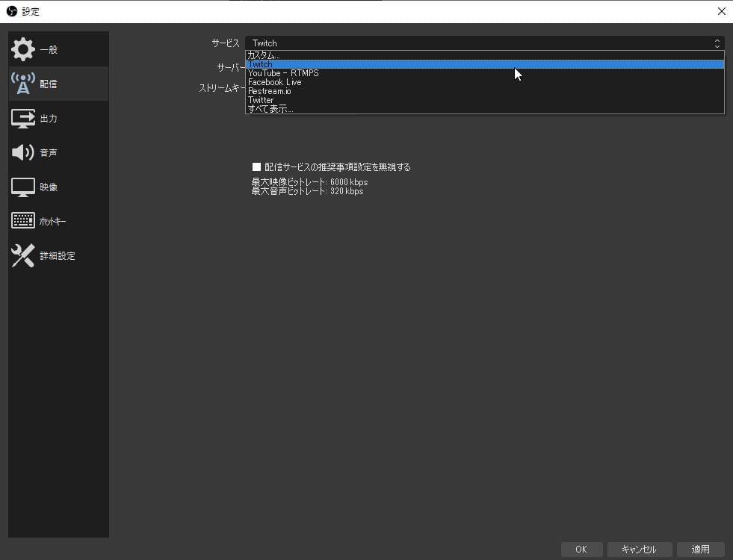The image size is (733, 560).
Task: Open Audio settings via speaker icon
Action: pyautogui.click(x=23, y=153)
